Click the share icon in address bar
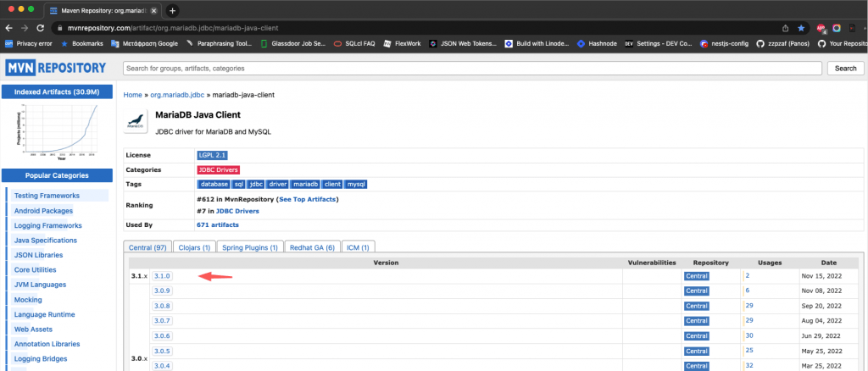The width and height of the screenshot is (868, 371). pyautogui.click(x=786, y=28)
